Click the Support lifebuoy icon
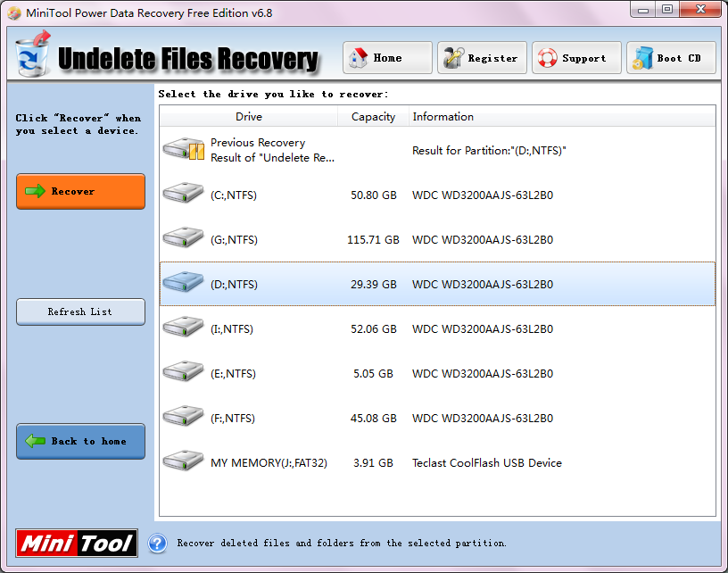Viewport: 728px width, 573px height. click(x=548, y=58)
